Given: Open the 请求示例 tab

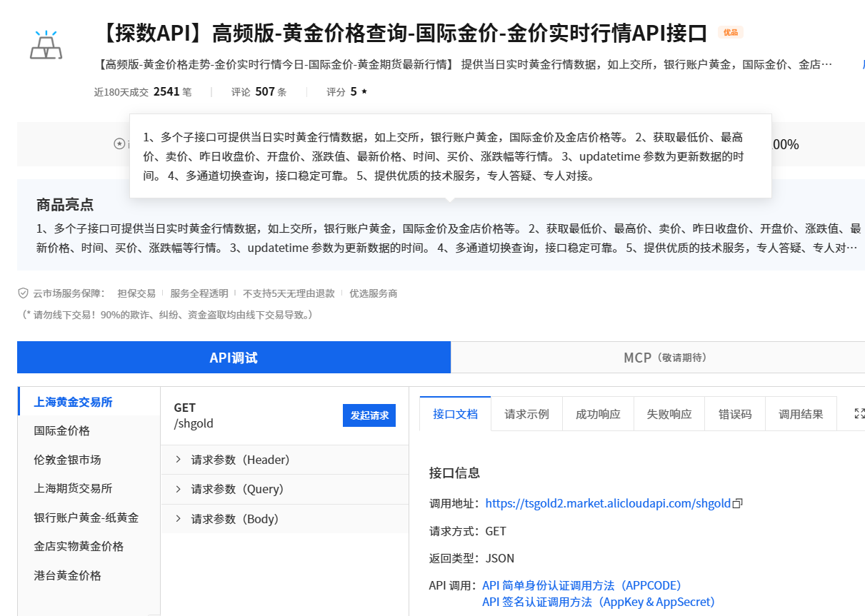Looking at the screenshot, I should point(526,413).
